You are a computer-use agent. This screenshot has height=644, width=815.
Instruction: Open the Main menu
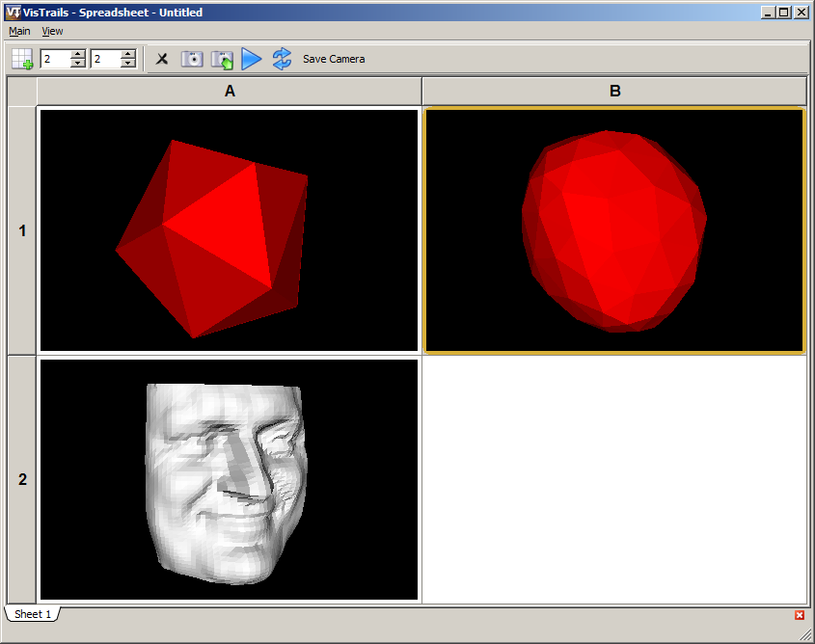[x=19, y=31]
